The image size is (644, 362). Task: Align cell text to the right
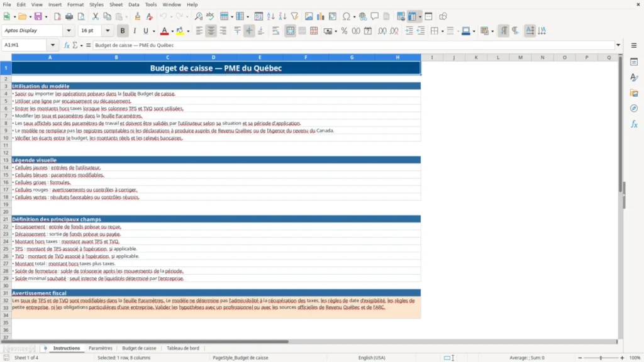tap(223, 31)
